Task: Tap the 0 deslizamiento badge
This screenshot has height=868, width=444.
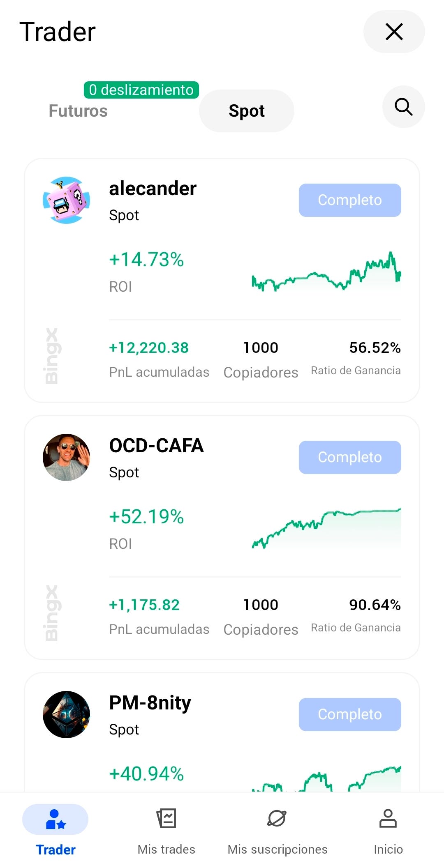Action: tap(141, 90)
